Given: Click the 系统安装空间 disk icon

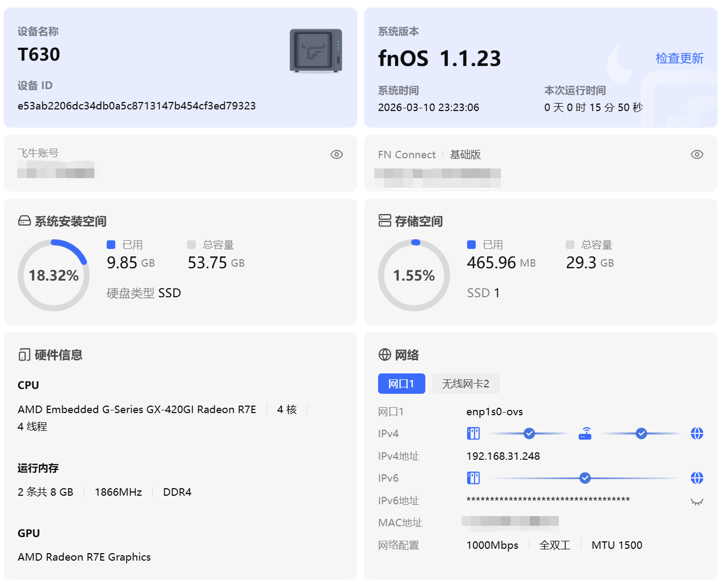Looking at the screenshot, I should [25, 221].
